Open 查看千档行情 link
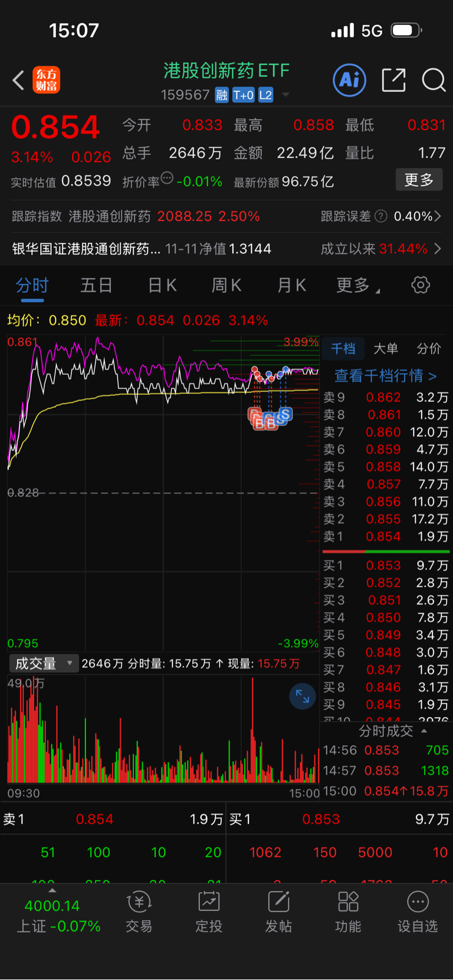453x980 pixels. (x=386, y=376)
